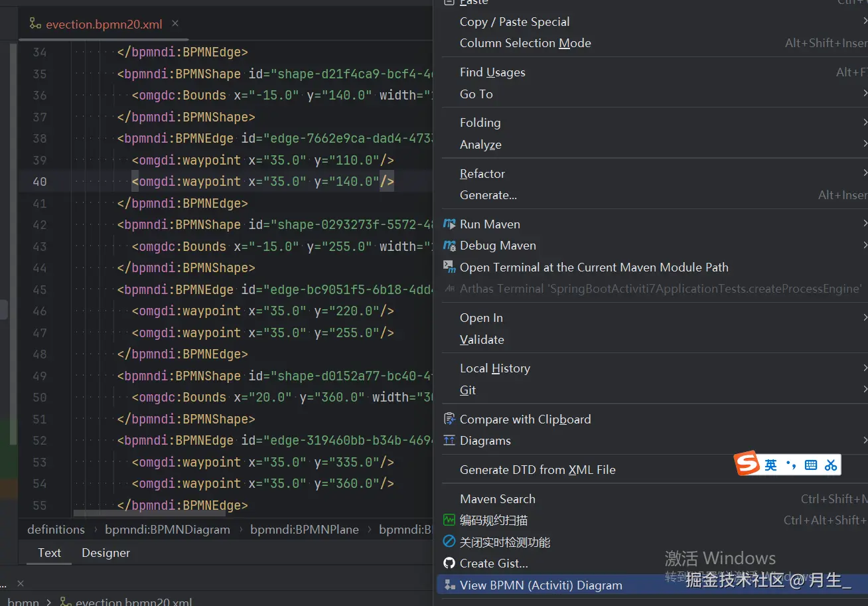Open the Refactor submenu
Screen dimensions: 868x606
[x=650, y=174]
